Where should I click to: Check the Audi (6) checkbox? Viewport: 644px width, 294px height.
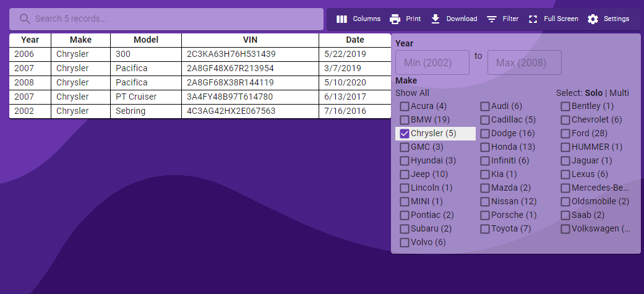[x=485, y=106]
